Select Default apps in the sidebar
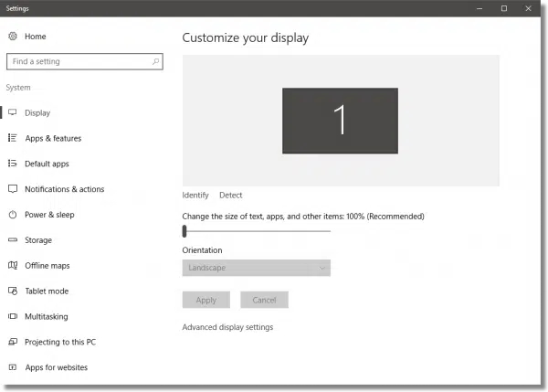Screen dimensions: 548x392 pos(47,164)
